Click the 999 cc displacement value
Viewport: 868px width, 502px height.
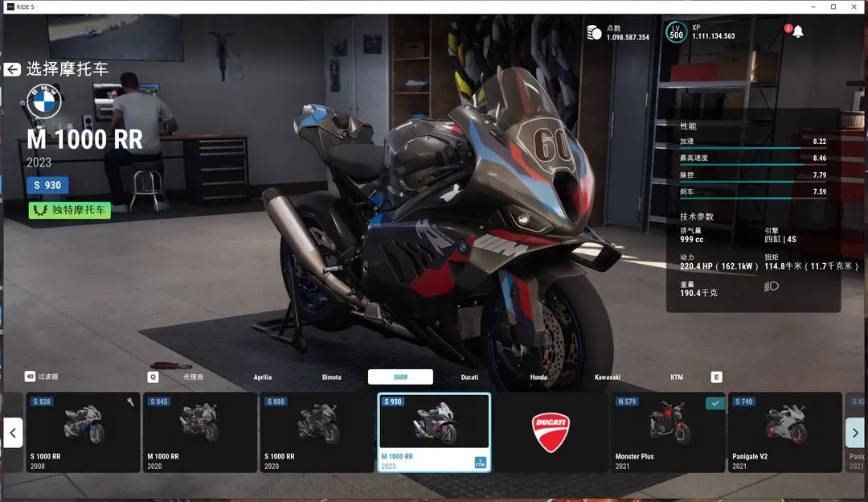pos(691,240)
